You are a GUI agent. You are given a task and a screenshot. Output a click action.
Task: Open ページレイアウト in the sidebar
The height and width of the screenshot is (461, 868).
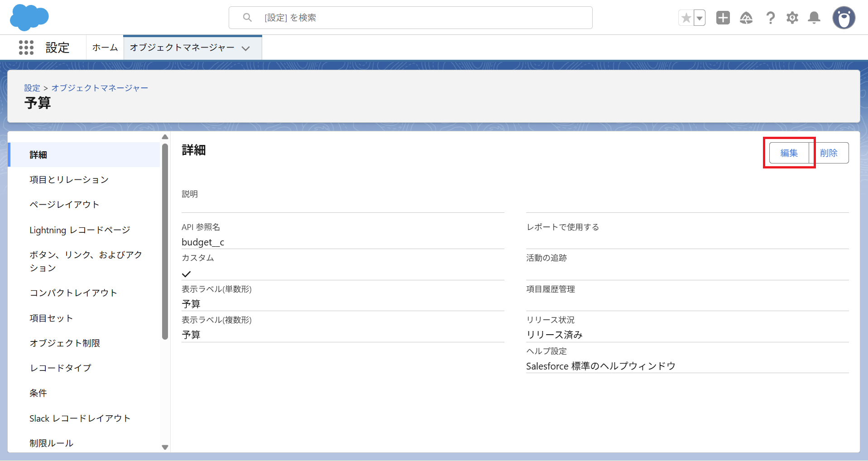pyautogui.click(x=64, y=205)
